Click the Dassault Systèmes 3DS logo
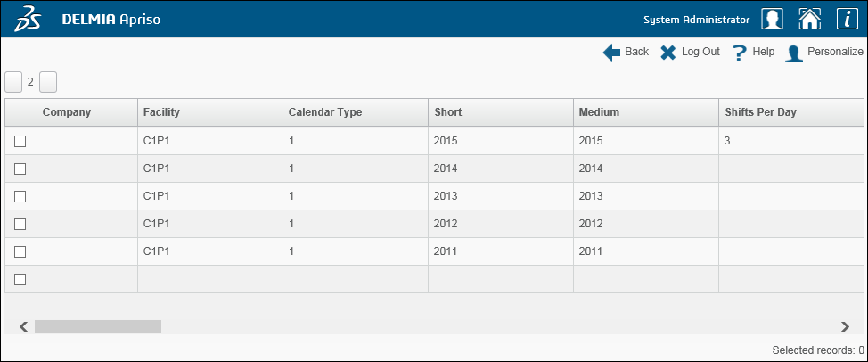 pyautogui.click(x=28, y=19)
